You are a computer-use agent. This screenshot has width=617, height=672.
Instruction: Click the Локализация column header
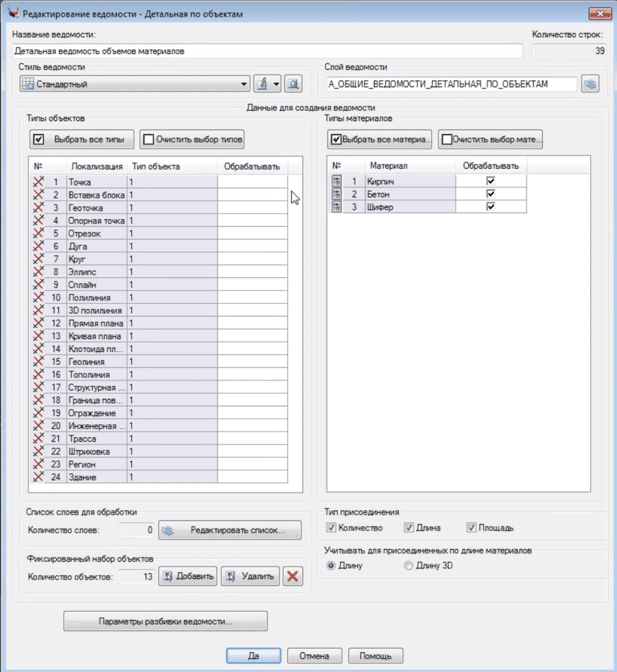(x=96, y=167)
